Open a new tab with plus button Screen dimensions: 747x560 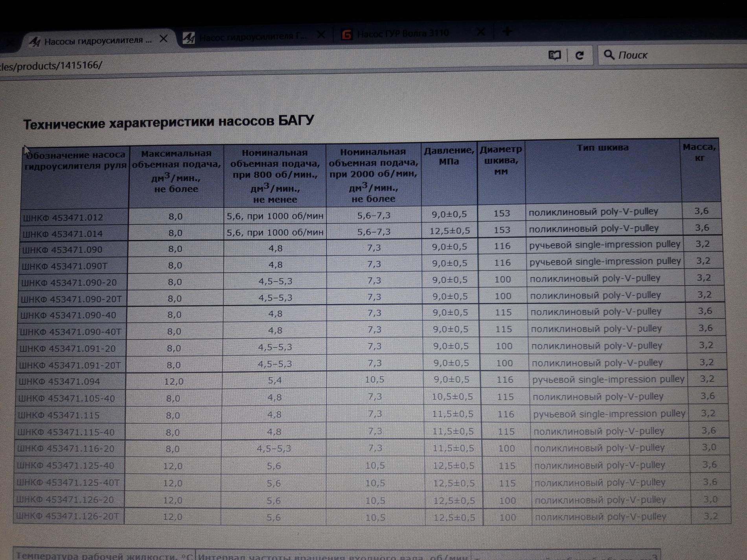pyautogui.click(x=507, y=31)
